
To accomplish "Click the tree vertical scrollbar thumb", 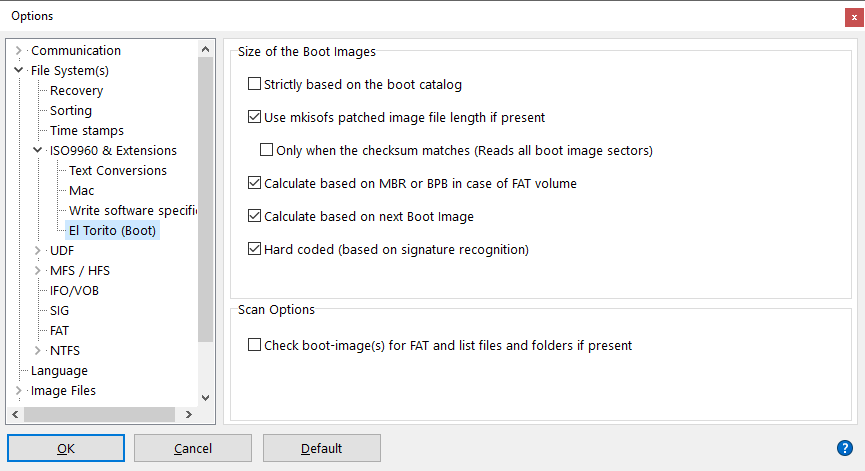I will pyautogui.click(x=206, y=200).
